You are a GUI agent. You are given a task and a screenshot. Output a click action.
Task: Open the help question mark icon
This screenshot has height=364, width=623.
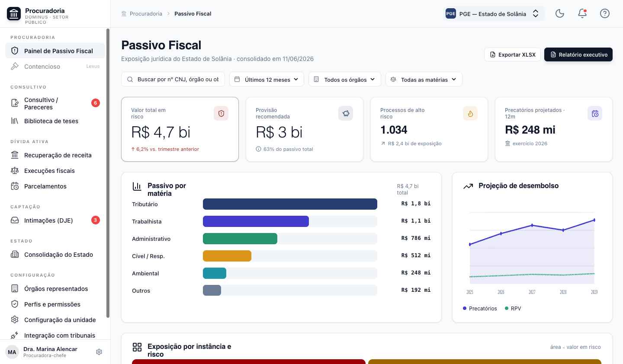click(x=605, y=13)
